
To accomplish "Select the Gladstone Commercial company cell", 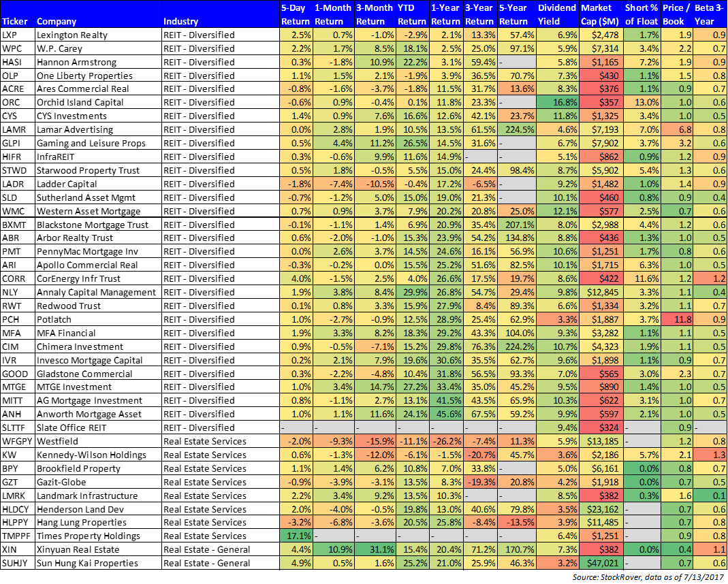I will (98, 374).
